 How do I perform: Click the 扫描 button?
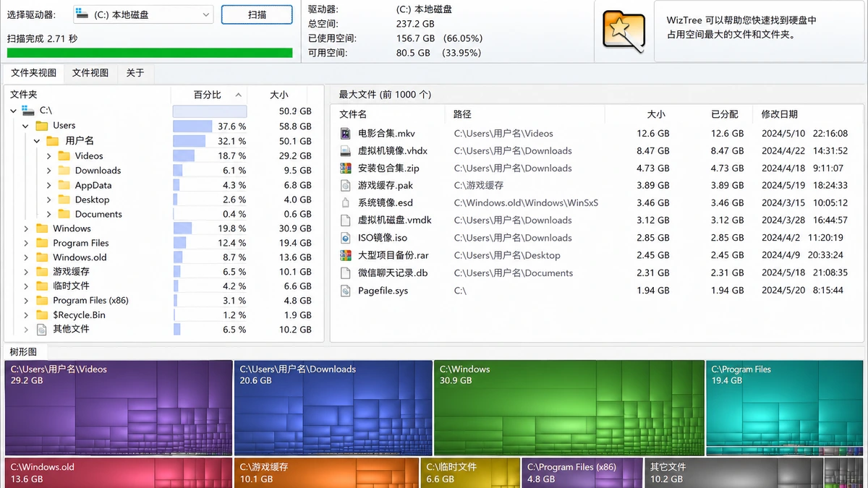pos(257,14)
